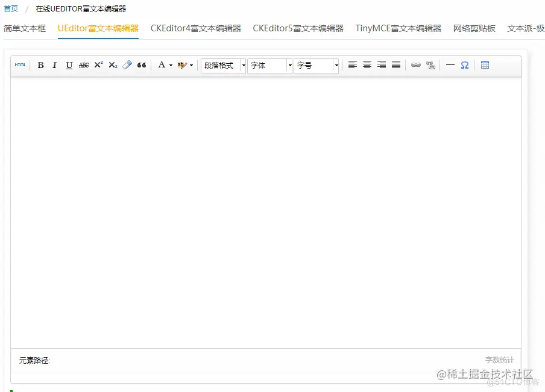
Task: Select the UEditor富文本编辑器 tab
Action: click(x=98, y=28)
